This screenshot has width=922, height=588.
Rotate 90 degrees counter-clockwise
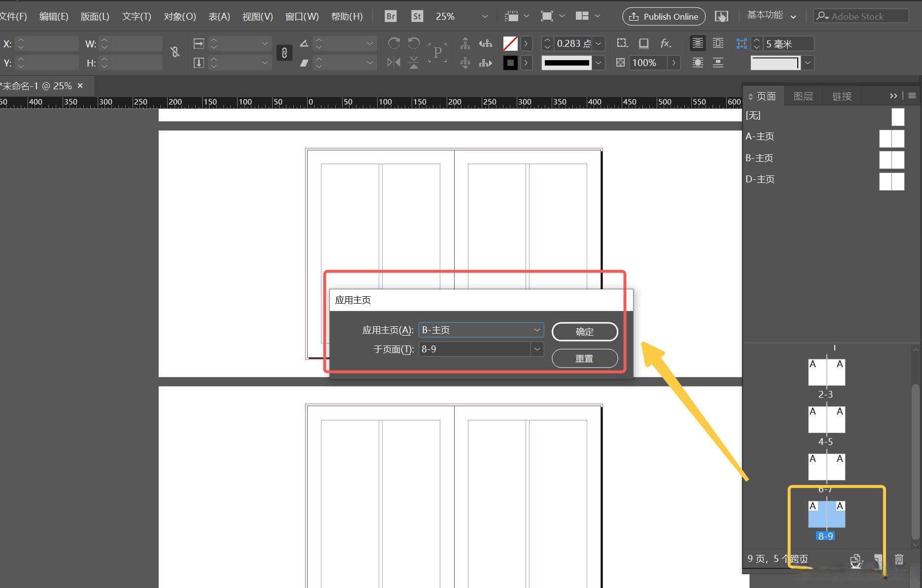[x=414, y=43]
